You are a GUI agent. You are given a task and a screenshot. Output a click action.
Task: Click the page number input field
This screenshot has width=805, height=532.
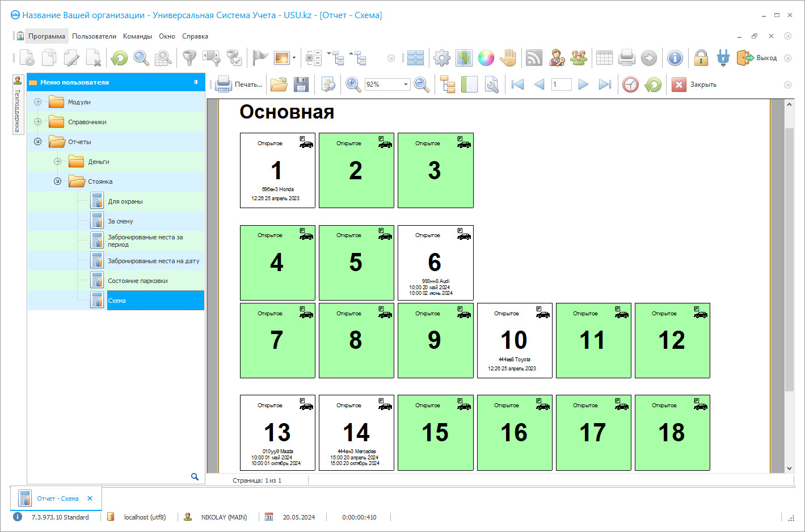point(561,85)
